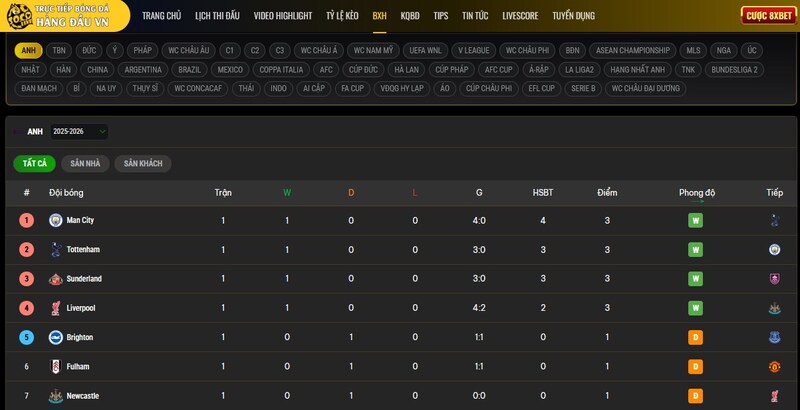
Task: Open Sunderland club crest
Action: 56,279
